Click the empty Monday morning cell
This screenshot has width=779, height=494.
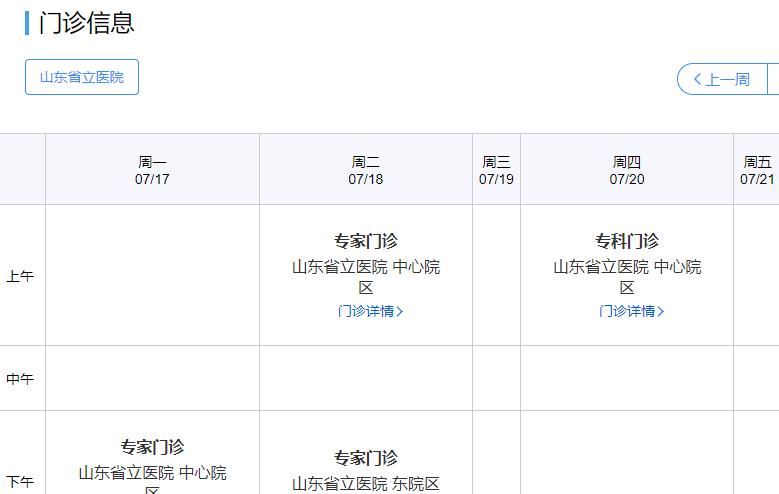152,276
